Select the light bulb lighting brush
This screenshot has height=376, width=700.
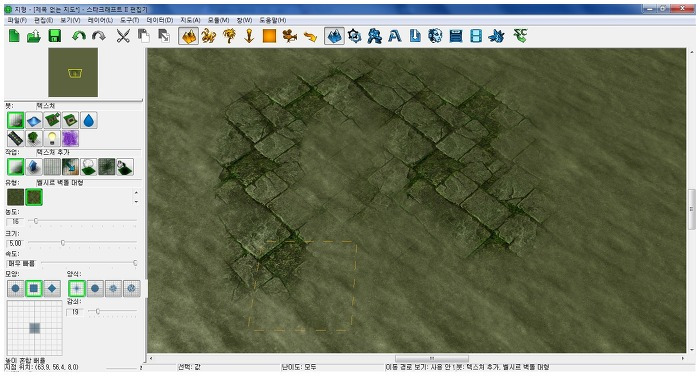[52, 138]
